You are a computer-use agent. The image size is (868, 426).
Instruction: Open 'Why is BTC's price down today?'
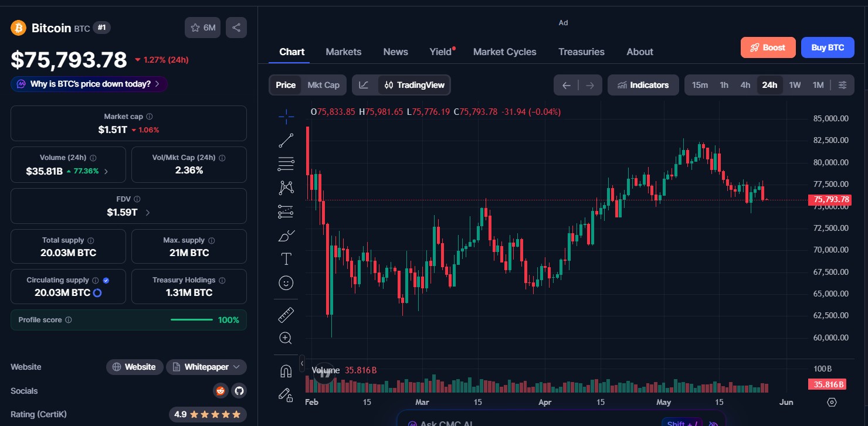click(89, 84)
